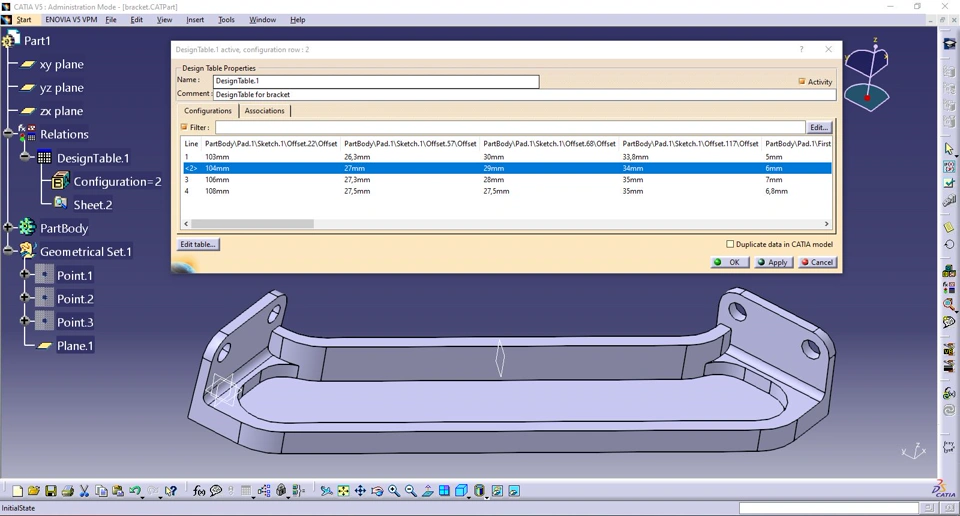
Task: Click the Isometric View cube icon
Action: (x=461, y=491)
